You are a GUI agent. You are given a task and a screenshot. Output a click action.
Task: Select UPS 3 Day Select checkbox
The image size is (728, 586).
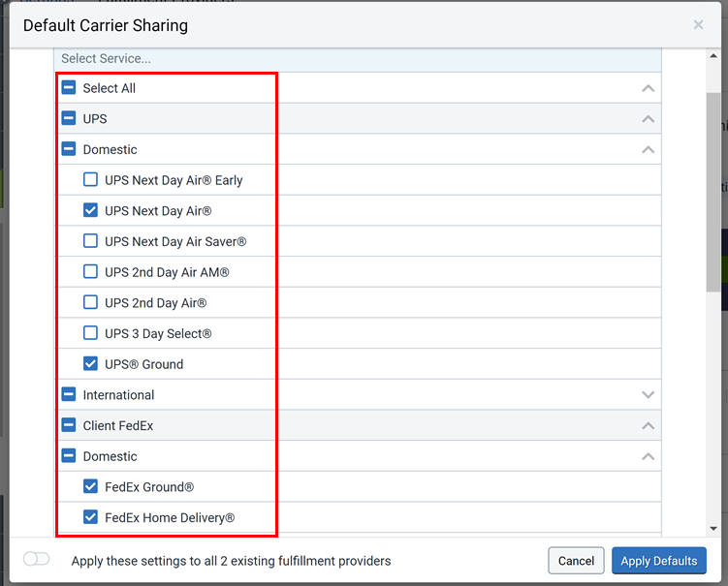pos(90,333)
